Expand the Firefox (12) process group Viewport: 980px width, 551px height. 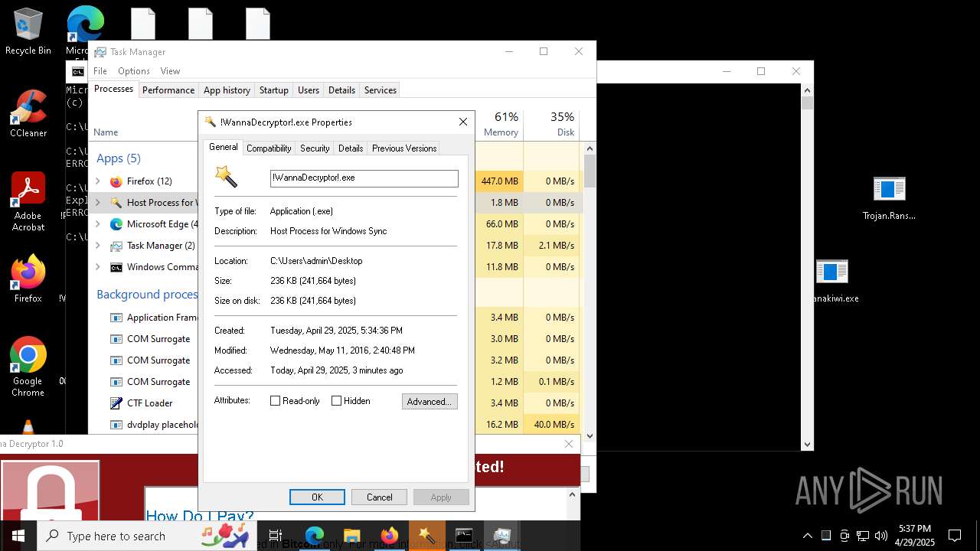(97, 181)
